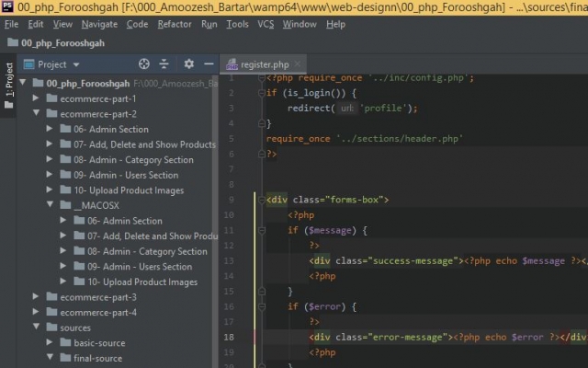Expand the basic-source folder
Screen dimensions: 588x368
click(49, 342)
